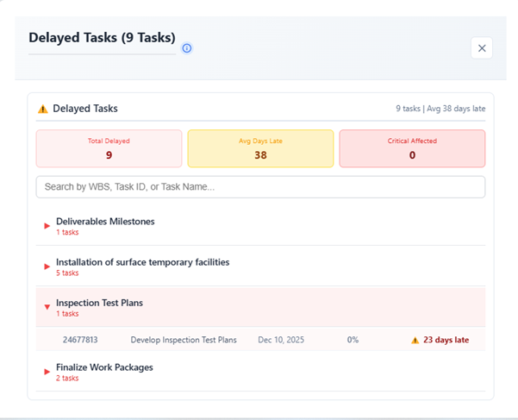
Task: Open task ID 24677813
Action: point(80,340)
